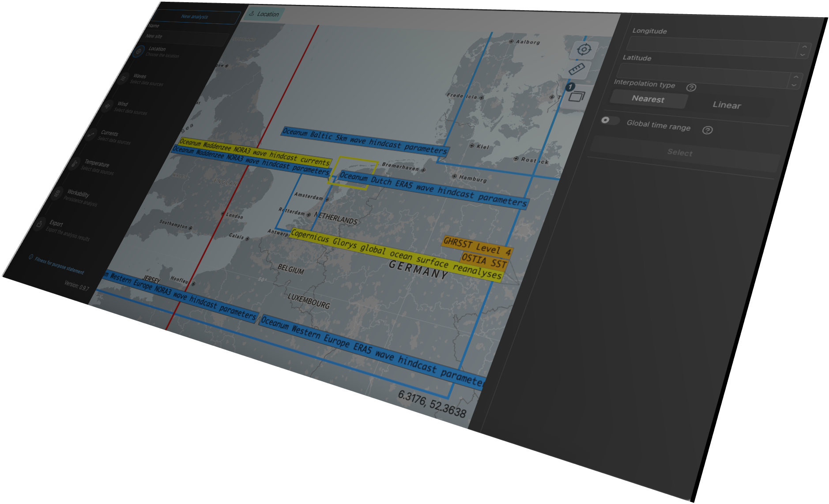829x504 pixels.
Task: Click the Temperature step title text
Action: pyautogui.click(x=97, y=163)
